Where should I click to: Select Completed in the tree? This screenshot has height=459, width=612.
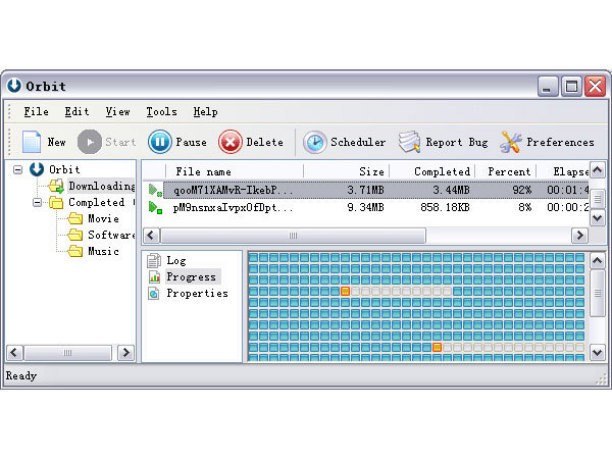coord(96,202)
